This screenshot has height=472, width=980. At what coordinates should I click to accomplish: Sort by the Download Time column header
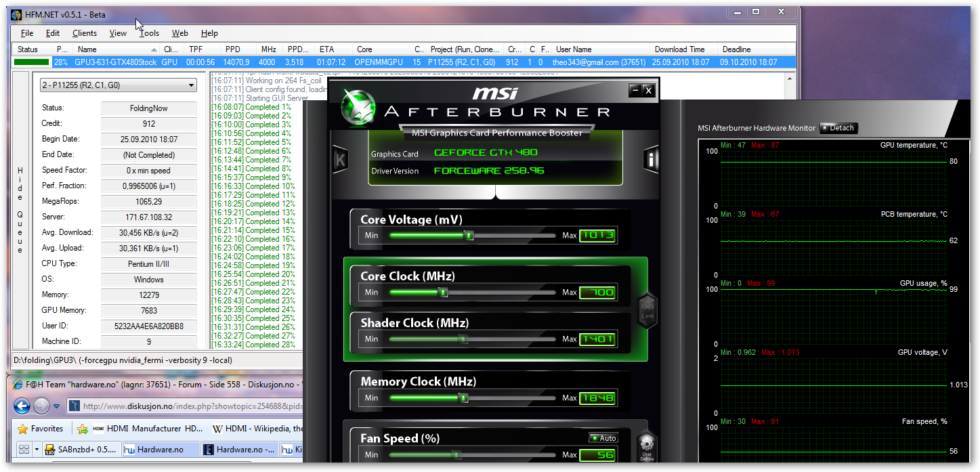684,49
